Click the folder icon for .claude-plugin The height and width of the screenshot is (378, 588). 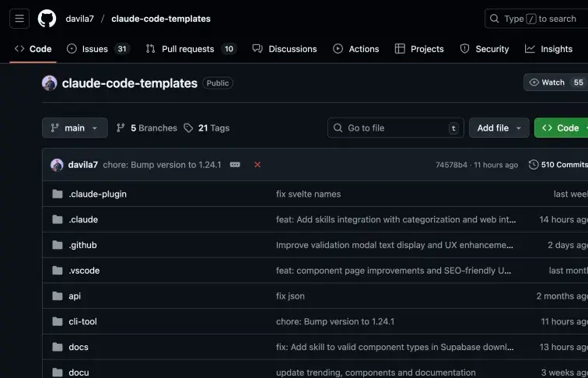[58, 194]
